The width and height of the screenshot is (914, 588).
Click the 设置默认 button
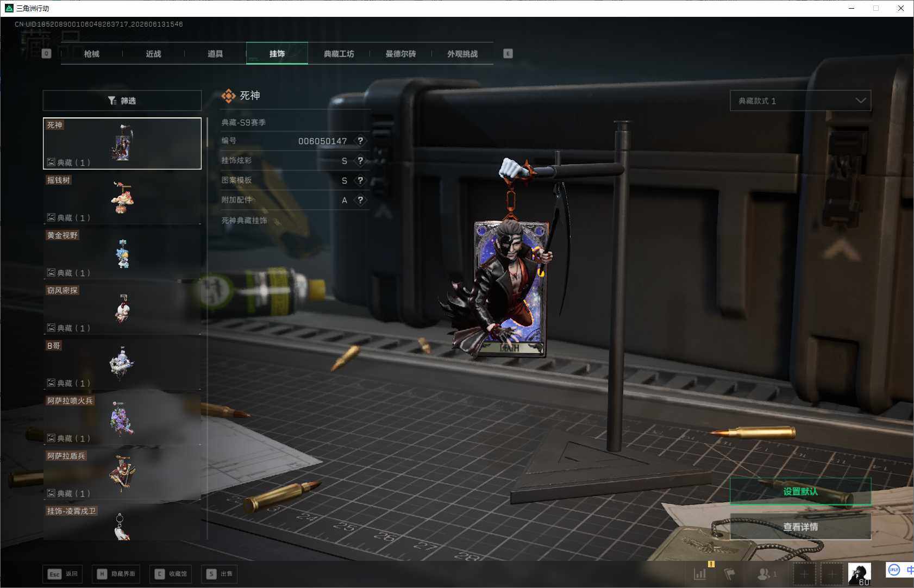click(x=800, y=491)
